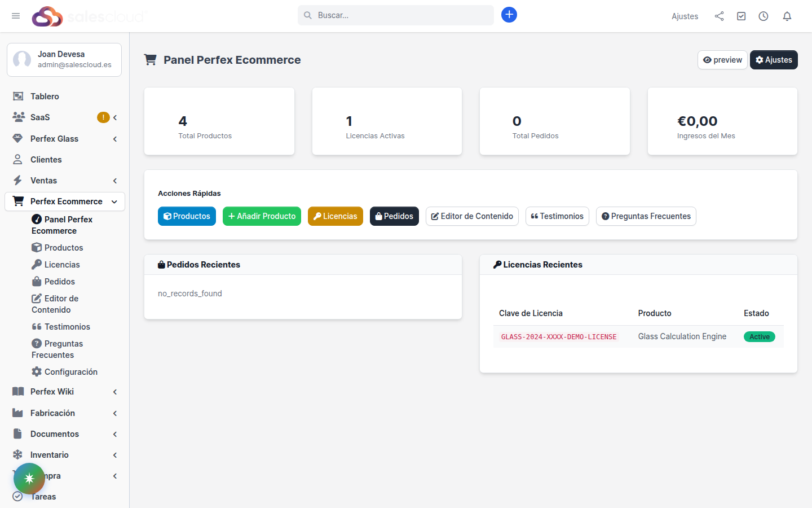Open the notifications bell
The image size is (812, 508).
[x=787, y=16]
